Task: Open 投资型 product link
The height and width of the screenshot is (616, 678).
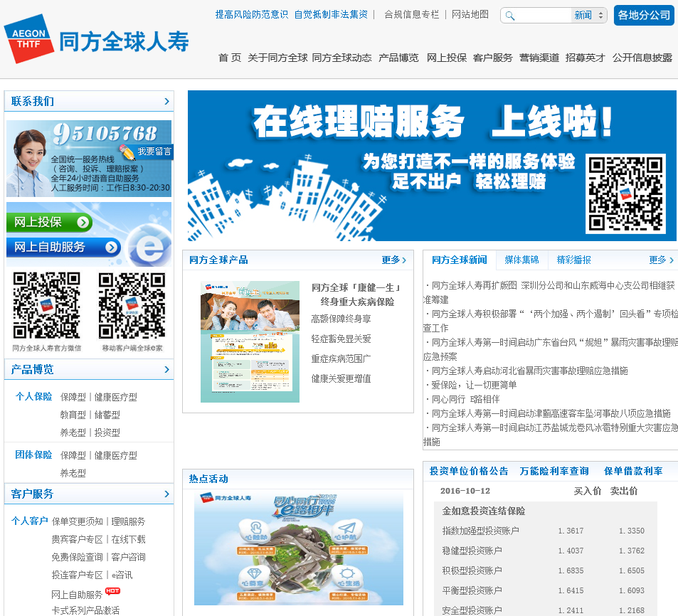Action: [107, 432]
